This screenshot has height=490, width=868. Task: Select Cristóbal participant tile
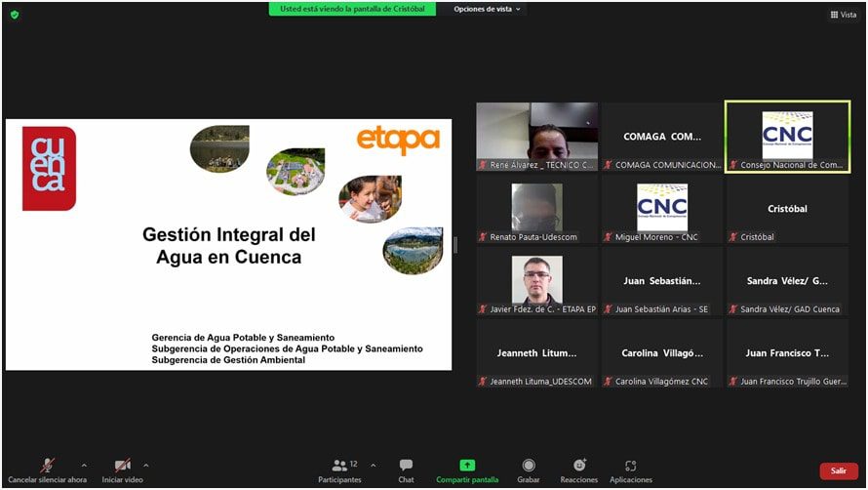pos(788,209)
